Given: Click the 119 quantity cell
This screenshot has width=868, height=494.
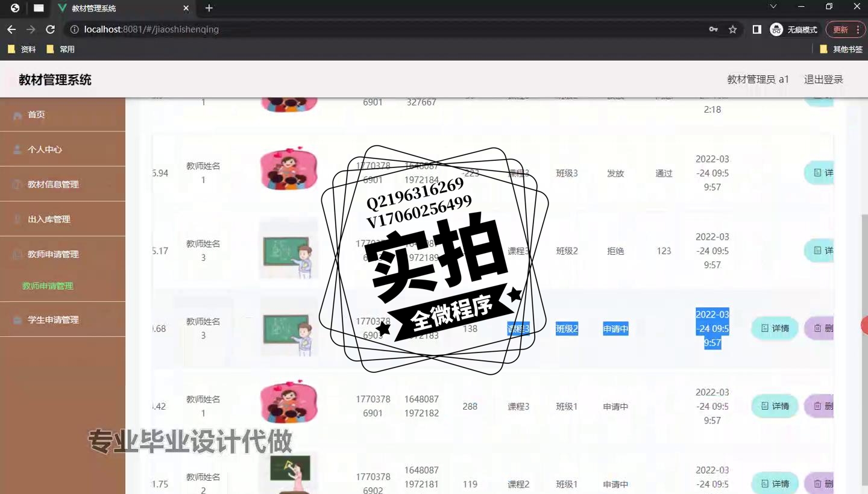Looking at the screenshot, I should [470, 484].
